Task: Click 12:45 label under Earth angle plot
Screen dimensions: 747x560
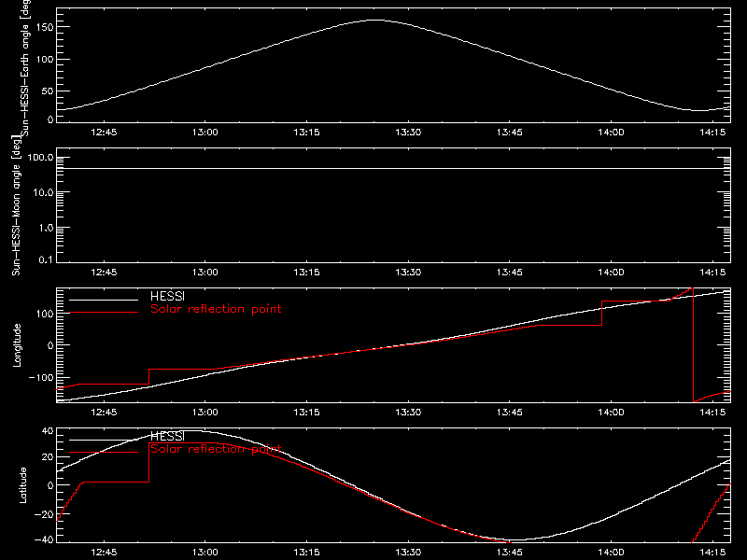Action: pyautogui.click(x=104, y=133)
